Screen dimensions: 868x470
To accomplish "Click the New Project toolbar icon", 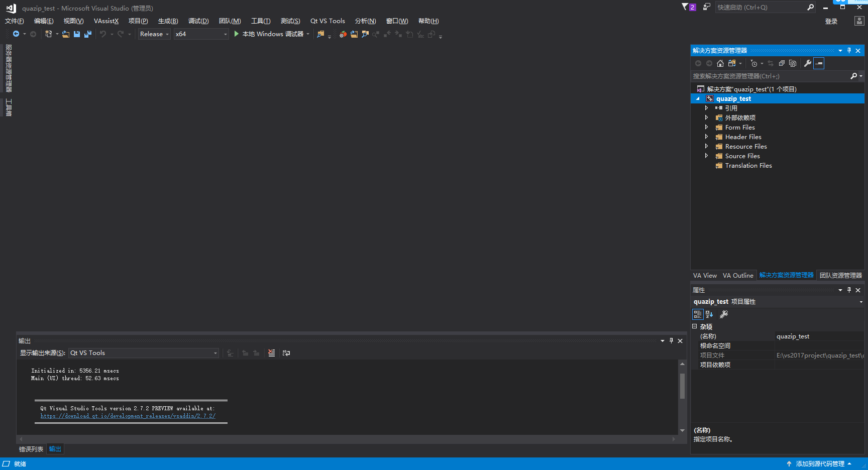I will 49,34.
